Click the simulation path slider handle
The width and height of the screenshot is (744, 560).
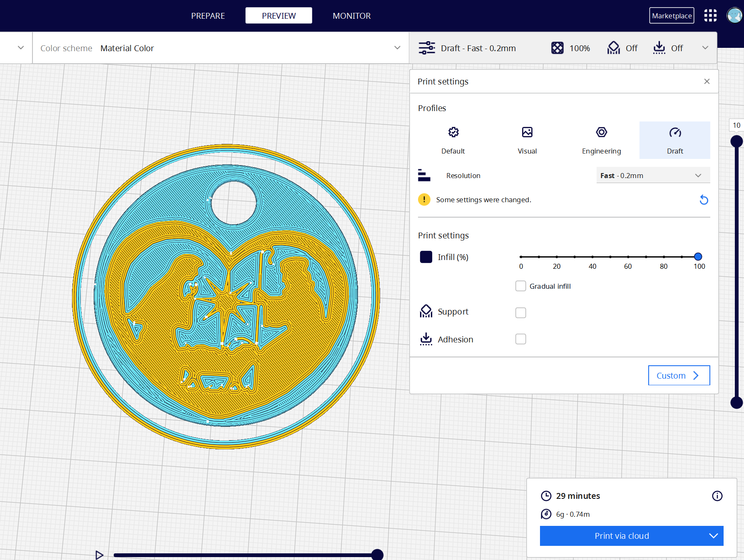pyautogui.click(x=377, y=555)
